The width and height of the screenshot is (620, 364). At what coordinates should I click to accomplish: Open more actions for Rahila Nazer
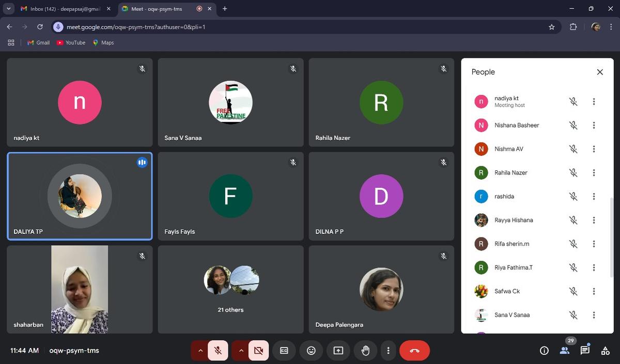tap(594, 173)
